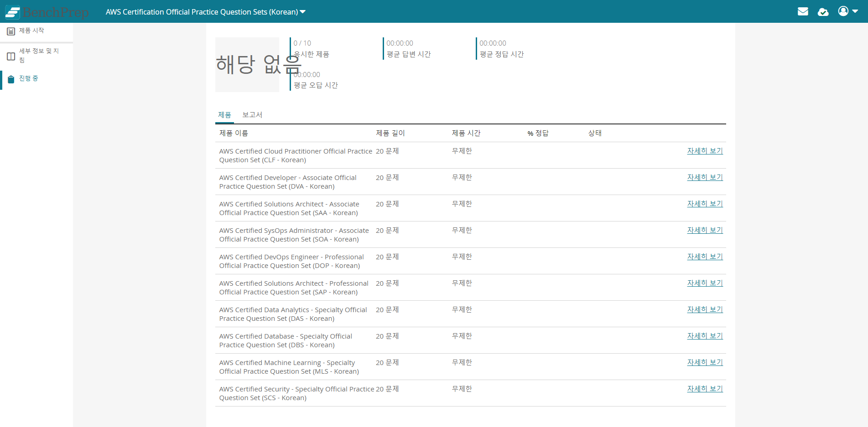Open the mail envelope icon
Image resolution: width=868 pixels, height=427 pixels.
[803, 11]
